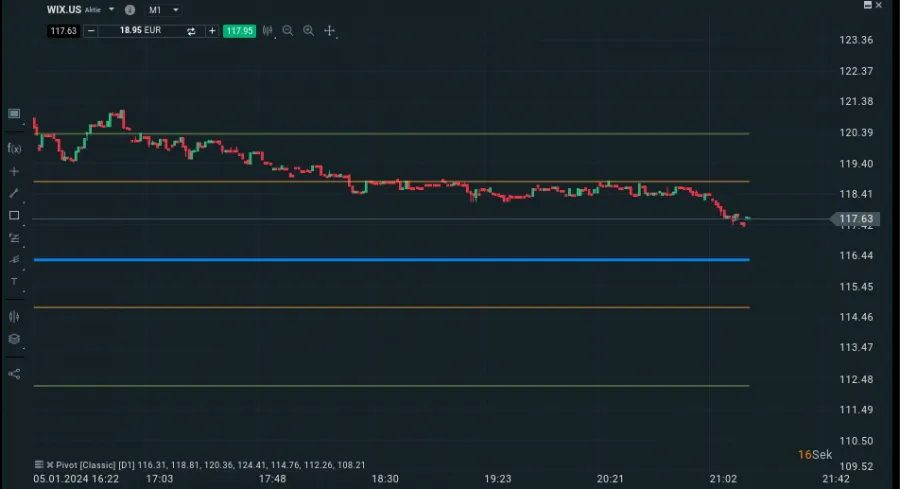The height and width of the screenshot is (489, 900).
Task: Open the f(x) indicators menu
Action: (14, 149)
